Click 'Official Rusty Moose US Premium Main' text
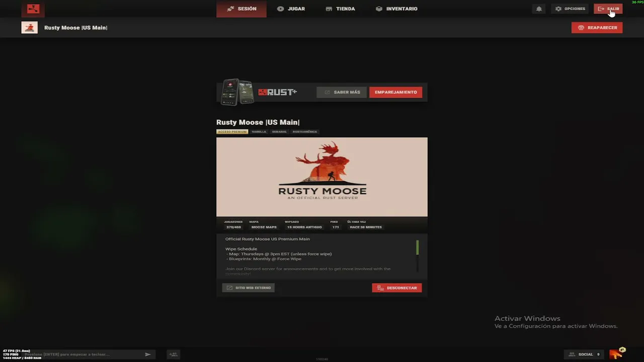This screenshot has height=362, width=644. [x=268, y=239]
